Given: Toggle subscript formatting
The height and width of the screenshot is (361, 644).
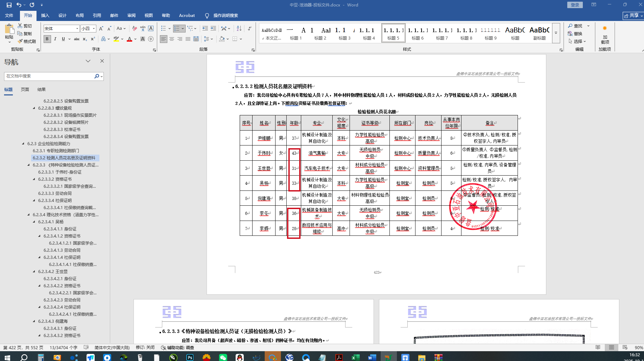Looking at the screenshot, I should click(x=85, y=39).
